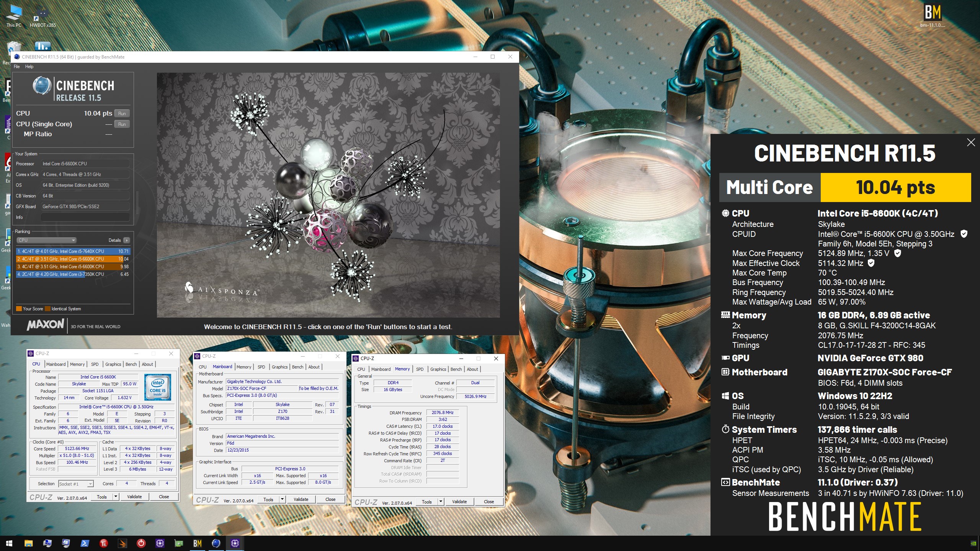This screenshot has height=551, width=980.
Task: Open the Socket #1 selection dropdown
Action: point(76,484)
